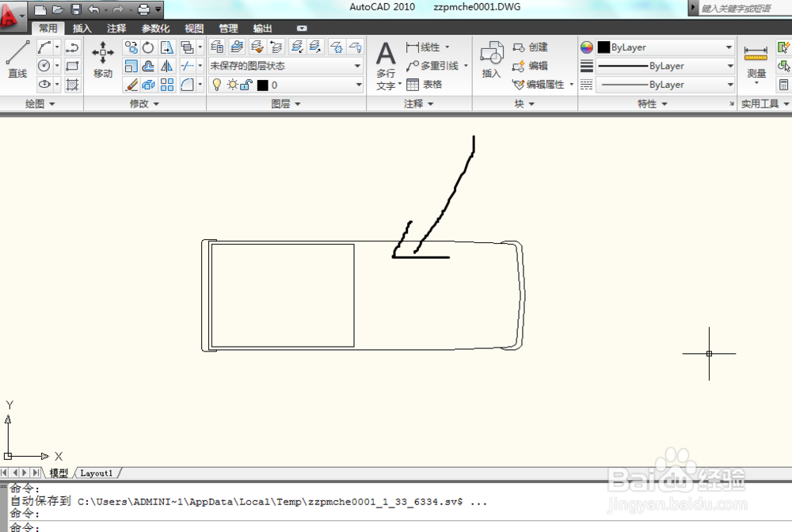Activate the Hatch tool icon

[72, 84]
